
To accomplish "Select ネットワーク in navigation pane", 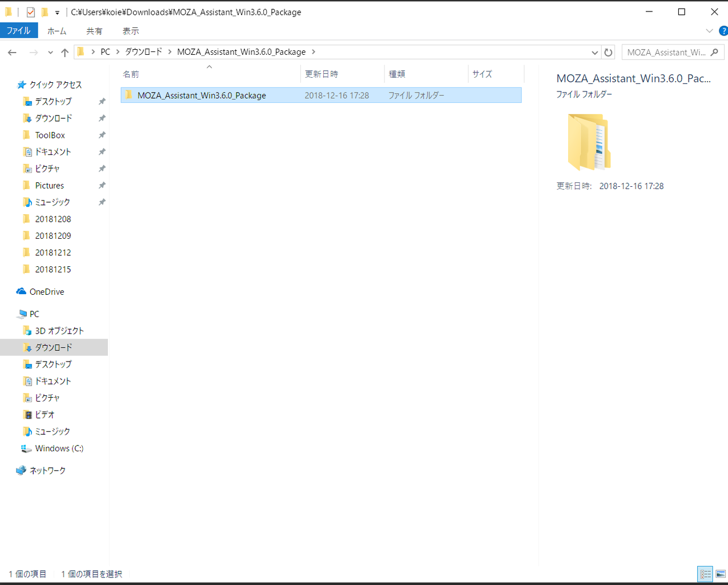I will click(47, 470).
